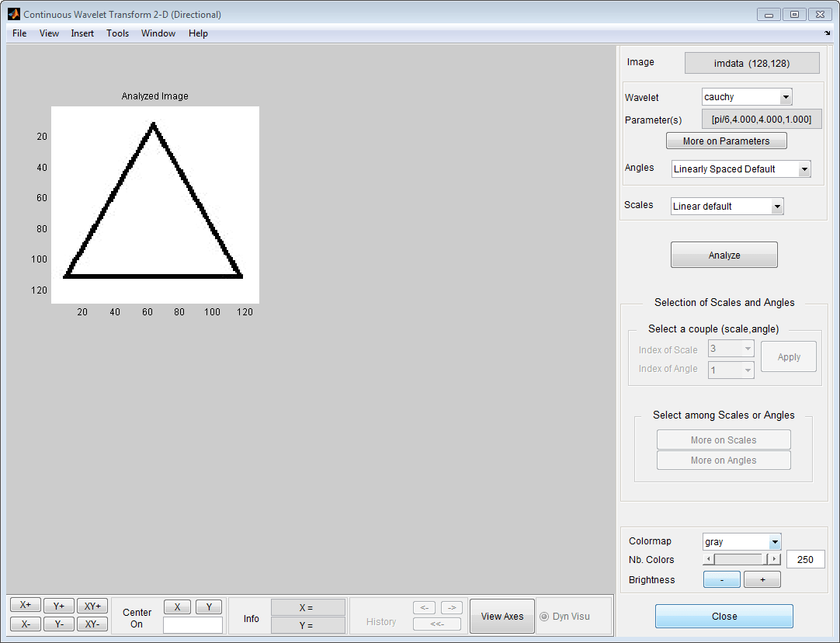Open the Tools menu
840x643 pixels.
click(117, 33)
